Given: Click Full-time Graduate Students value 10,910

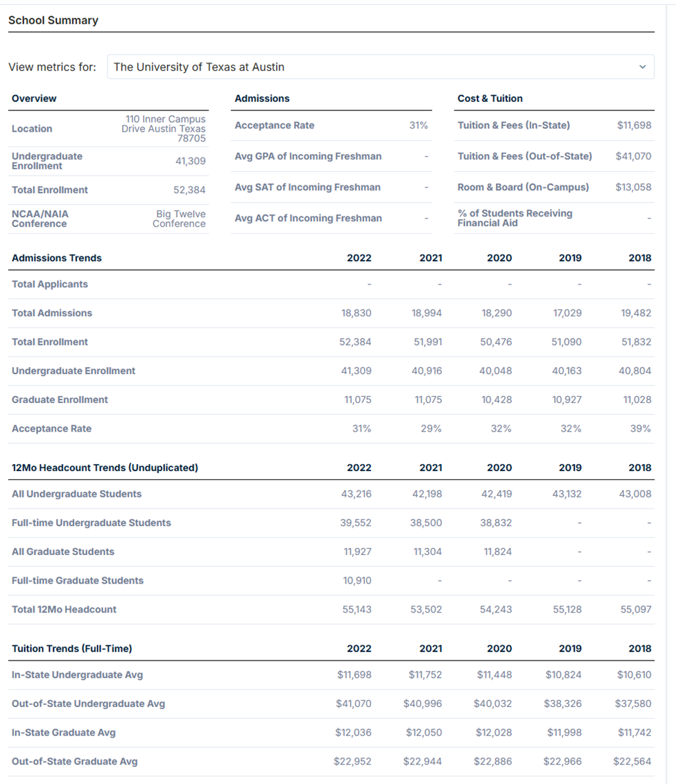Looking at the screenshot, I should coord(357,581).
